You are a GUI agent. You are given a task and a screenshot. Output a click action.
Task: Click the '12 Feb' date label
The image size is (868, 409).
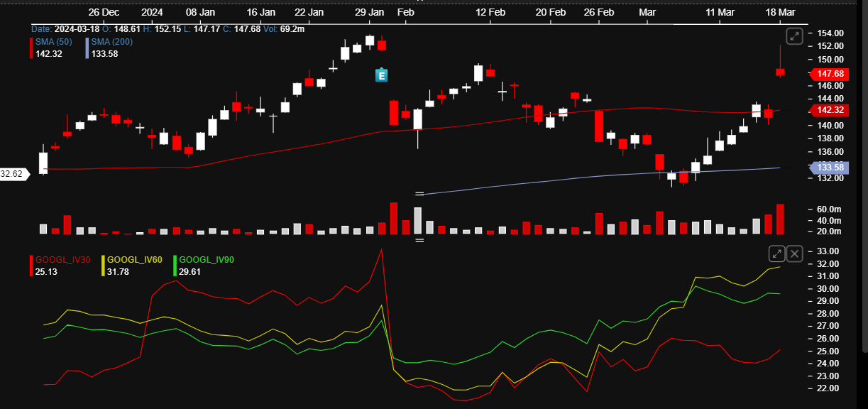[x=490, y=13]
